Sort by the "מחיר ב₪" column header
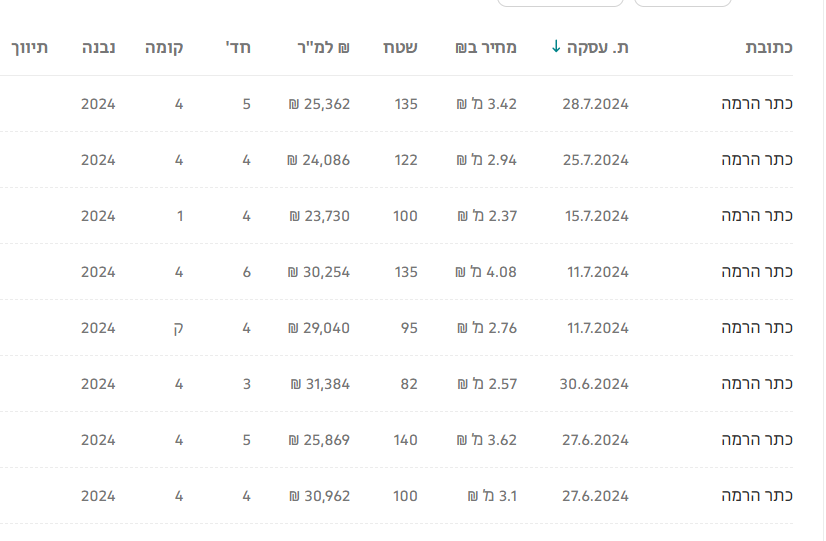 (x=486, y=47)
